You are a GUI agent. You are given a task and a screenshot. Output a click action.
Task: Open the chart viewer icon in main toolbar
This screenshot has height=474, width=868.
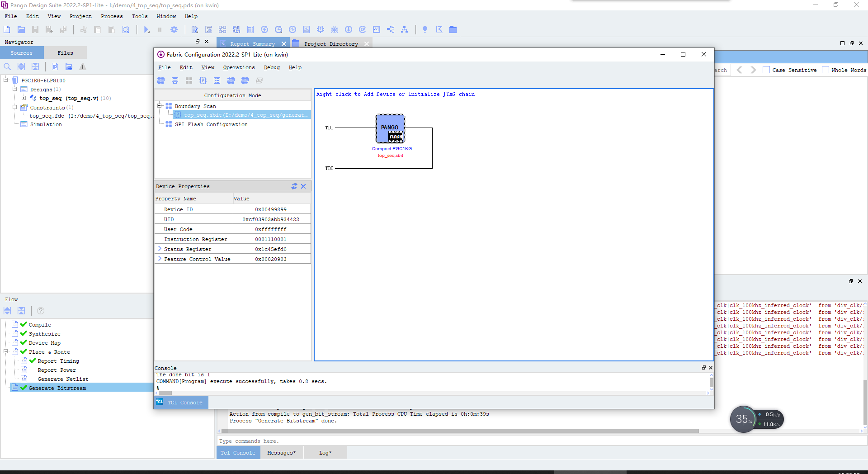click(377, 29)
